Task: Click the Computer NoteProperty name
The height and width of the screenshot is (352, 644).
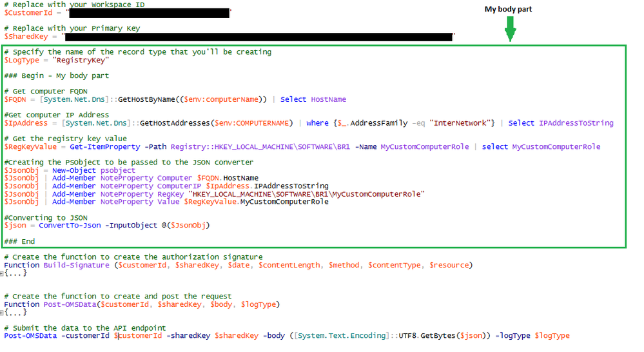Action: coord(175,179)
